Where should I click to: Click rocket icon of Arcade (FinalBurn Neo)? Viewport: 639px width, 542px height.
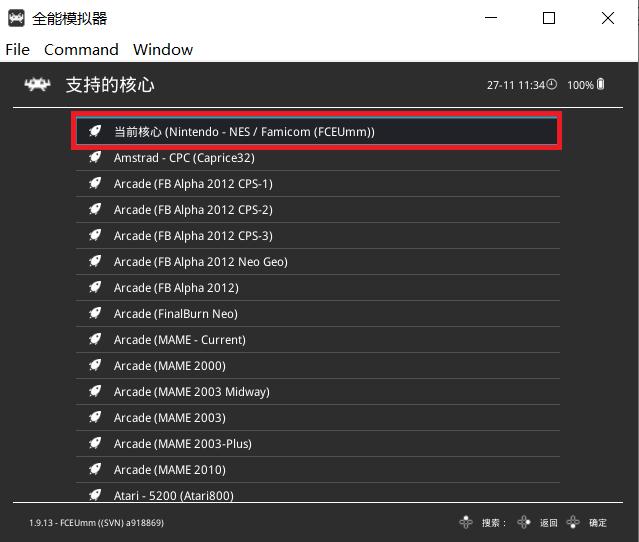pyautogui.click(x=95, y=313)
